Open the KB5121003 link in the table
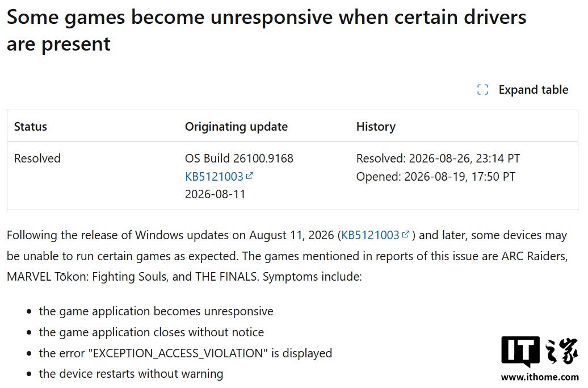The image size is (588, 388). click(214, 176)
